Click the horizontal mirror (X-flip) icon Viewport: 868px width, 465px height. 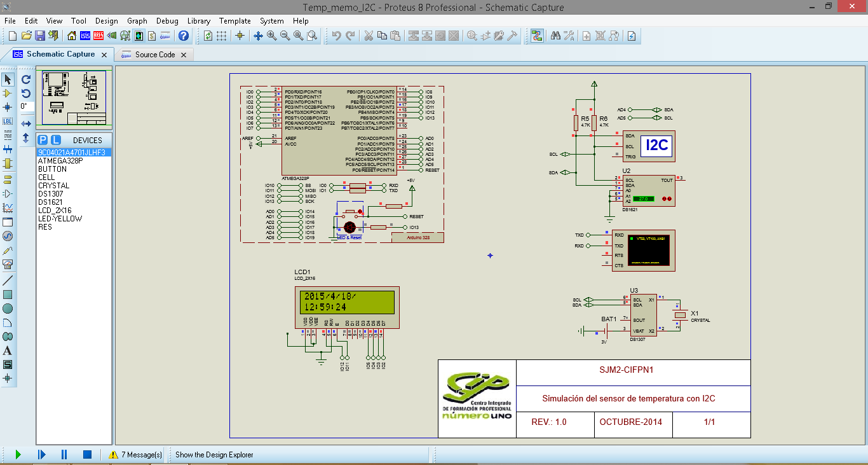pos(26,123)
